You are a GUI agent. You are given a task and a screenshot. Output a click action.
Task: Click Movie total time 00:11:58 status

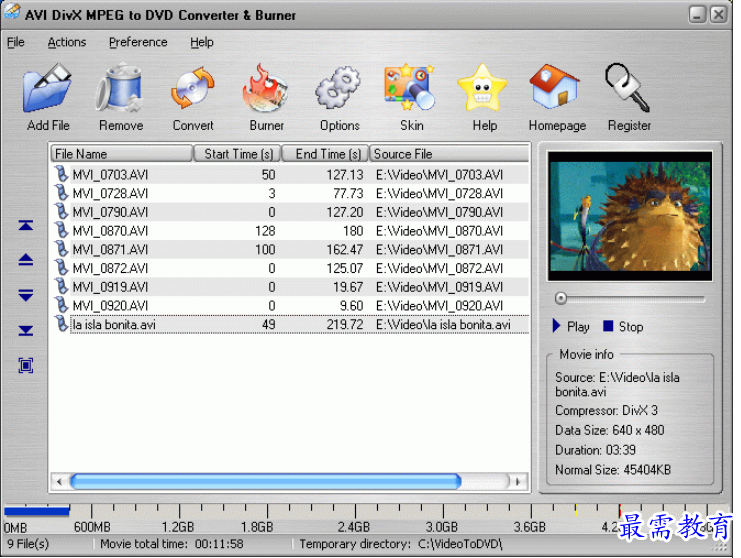click(x=172, y=544)
